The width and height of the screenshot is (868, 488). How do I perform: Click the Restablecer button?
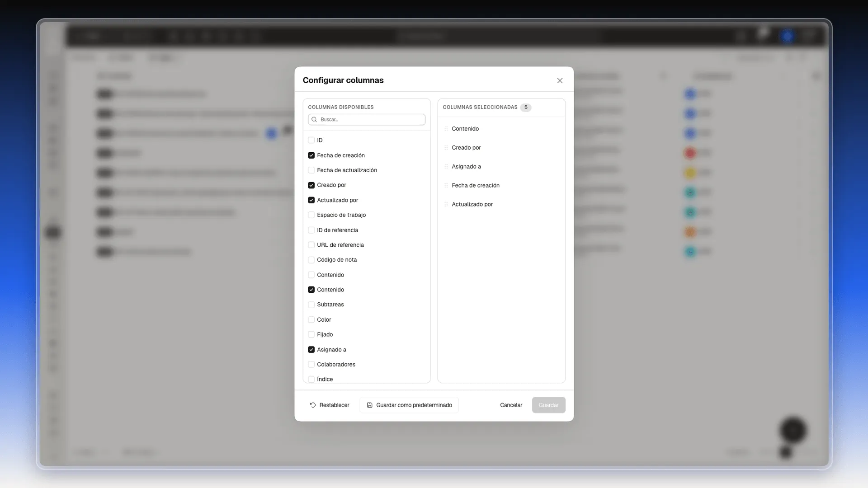click(x=329, y=405)
